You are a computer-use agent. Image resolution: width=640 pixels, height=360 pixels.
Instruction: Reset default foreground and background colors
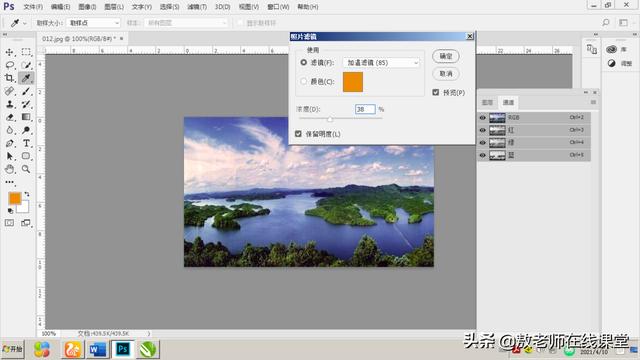click(10, 211)
